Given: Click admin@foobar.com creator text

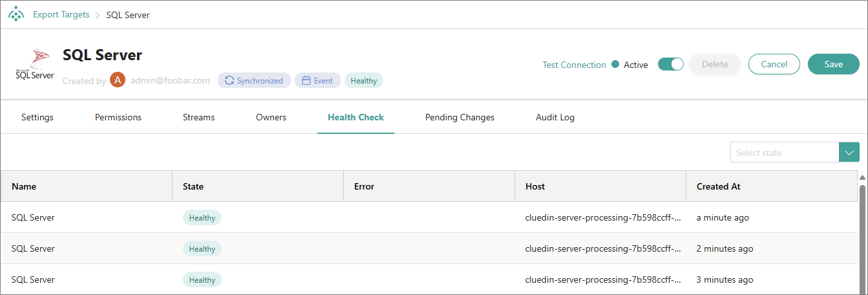Looking at the screenshot, I should (x=170, y=81).
